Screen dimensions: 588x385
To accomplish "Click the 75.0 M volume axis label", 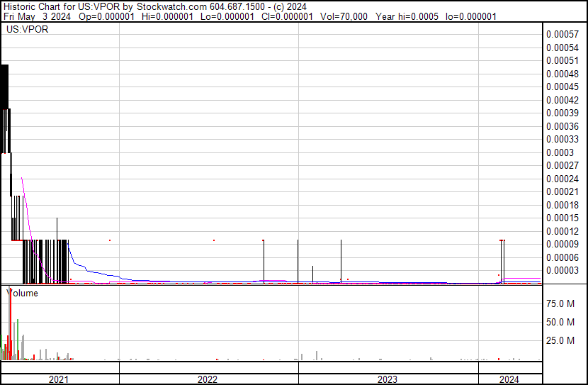I will [560, 303].
